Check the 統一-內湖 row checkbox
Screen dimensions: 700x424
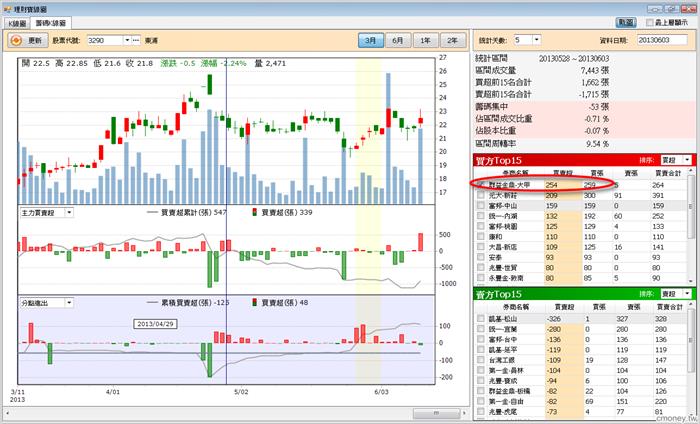pos(481,216)
